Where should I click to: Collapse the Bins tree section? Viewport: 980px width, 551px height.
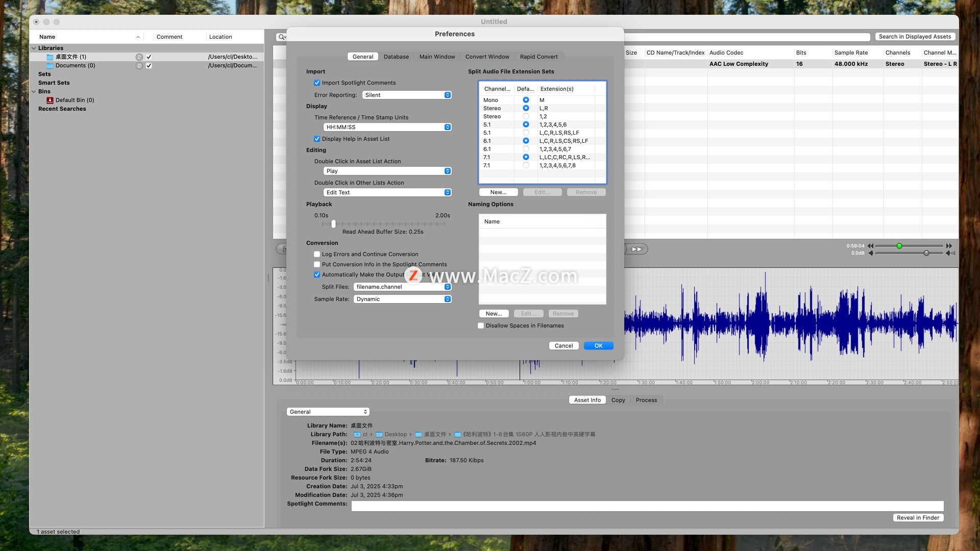[x=34, y=92]
